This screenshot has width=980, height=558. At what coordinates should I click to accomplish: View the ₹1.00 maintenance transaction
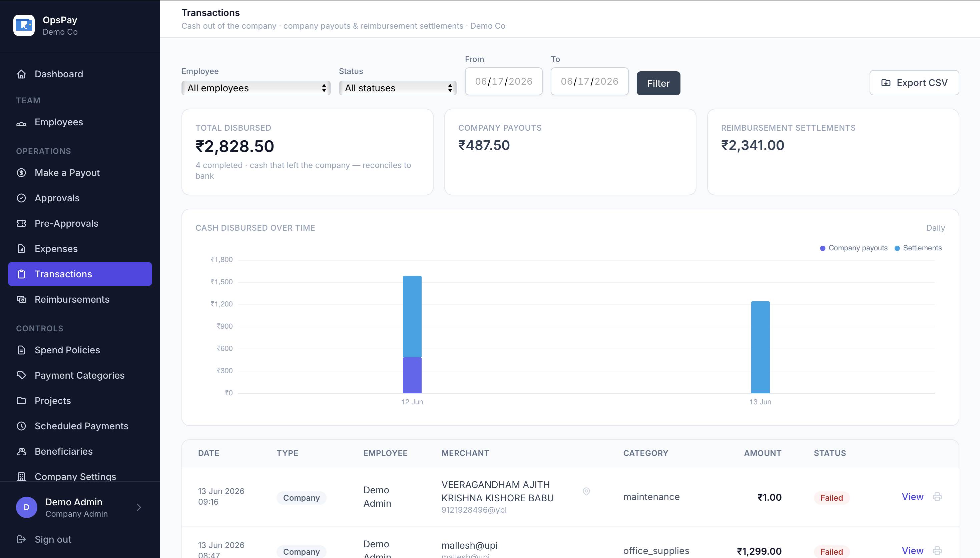point(912,497)
